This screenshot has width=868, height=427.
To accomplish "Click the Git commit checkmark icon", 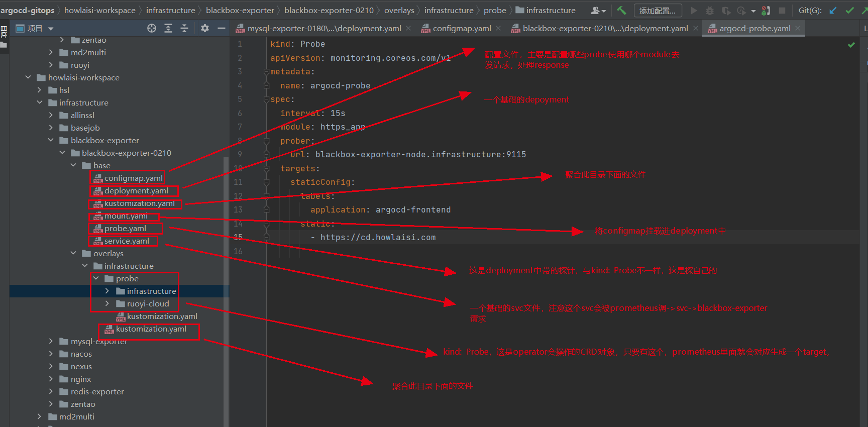I will pos(849,10).
